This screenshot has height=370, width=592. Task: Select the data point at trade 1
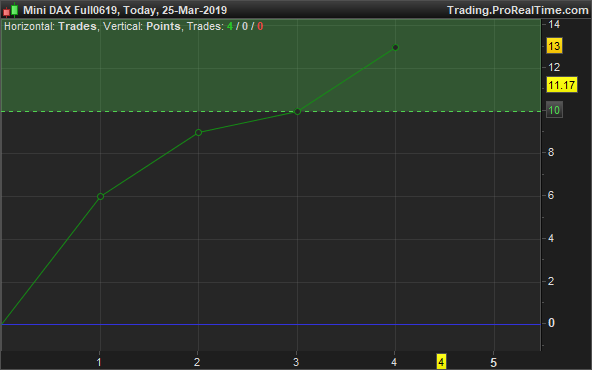click(100, 196)
